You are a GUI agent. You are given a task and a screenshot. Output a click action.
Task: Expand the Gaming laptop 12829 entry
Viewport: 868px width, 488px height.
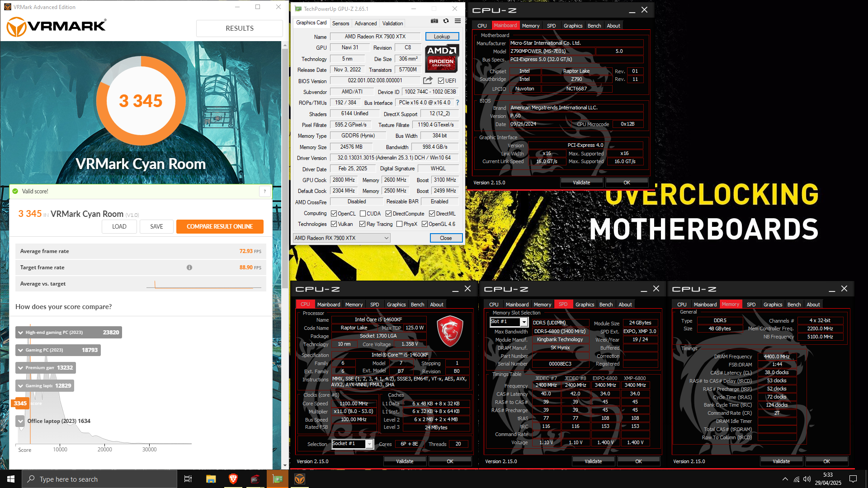20,386
